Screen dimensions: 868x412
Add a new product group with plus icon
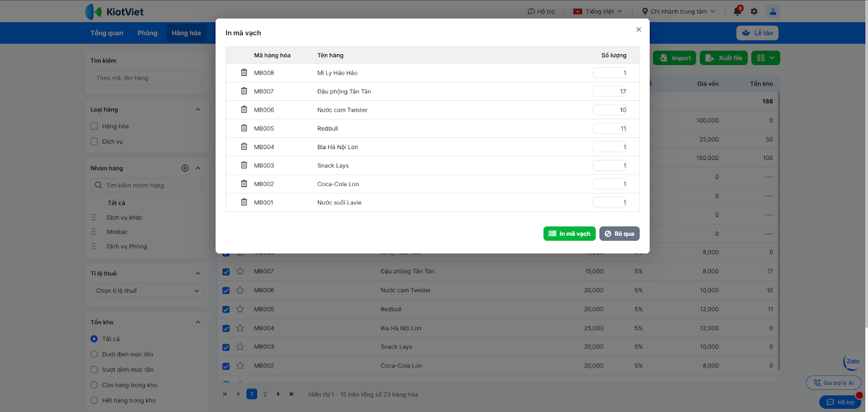point(185,168)
